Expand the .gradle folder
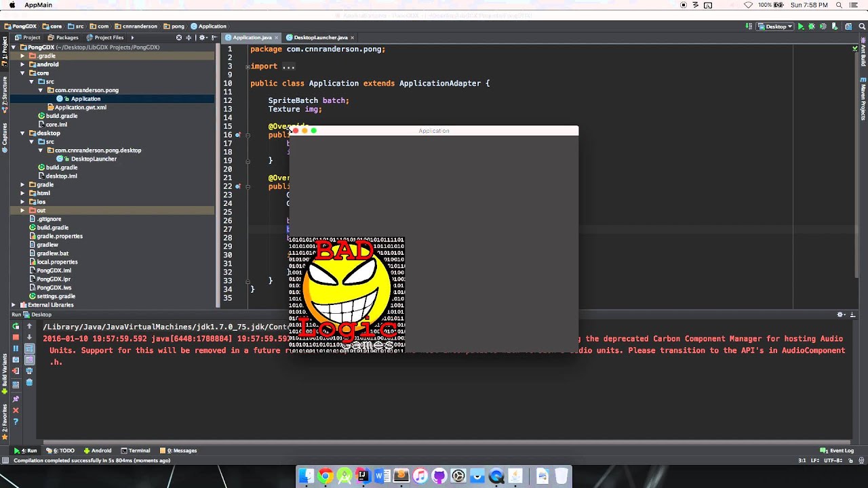Image resolution: width=868 pixels, height=488 pixels. [22, 56]
